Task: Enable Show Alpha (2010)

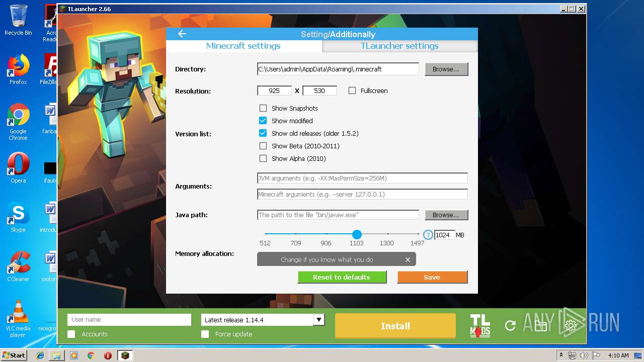Action: (263, 158)
